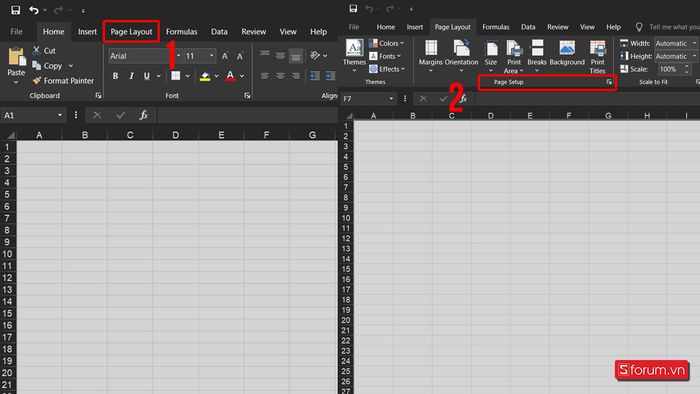This screenshot has height=394, width=700.
Task: Click the Save icon in the right window
Action: (353, 8)
